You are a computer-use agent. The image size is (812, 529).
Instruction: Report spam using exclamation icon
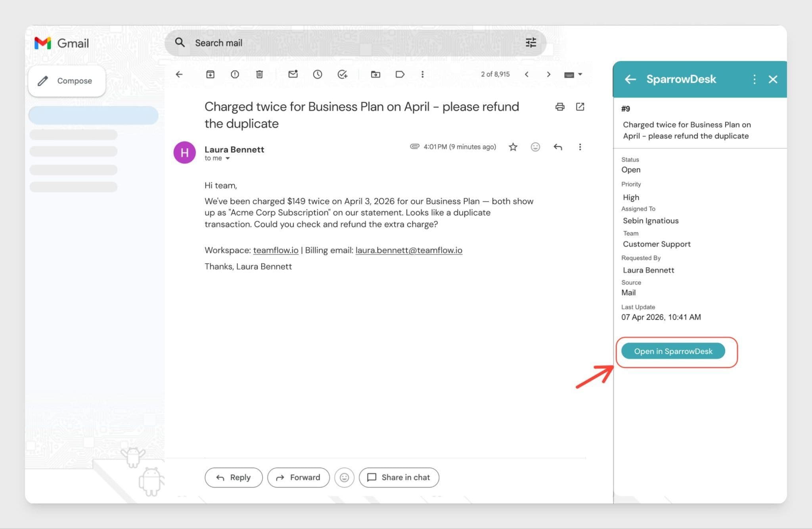pos(235,74)
